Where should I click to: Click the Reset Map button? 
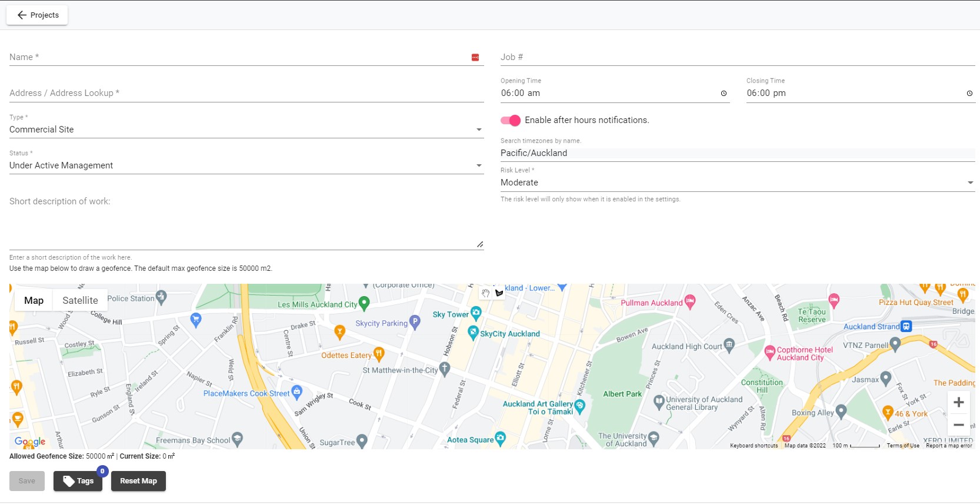[138, 481]
